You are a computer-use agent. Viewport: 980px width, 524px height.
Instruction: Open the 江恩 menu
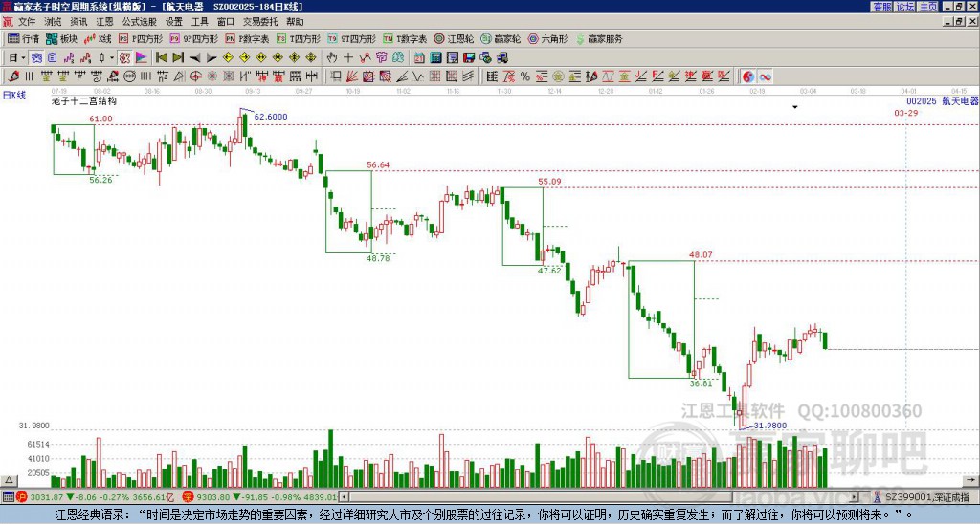(104, 22)
